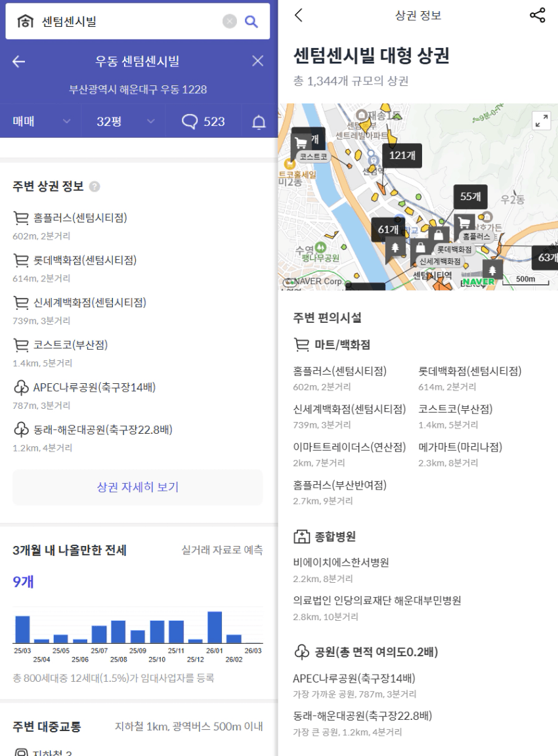
Task: Go back using the white left arrow
Action: [x=19, y=61]
